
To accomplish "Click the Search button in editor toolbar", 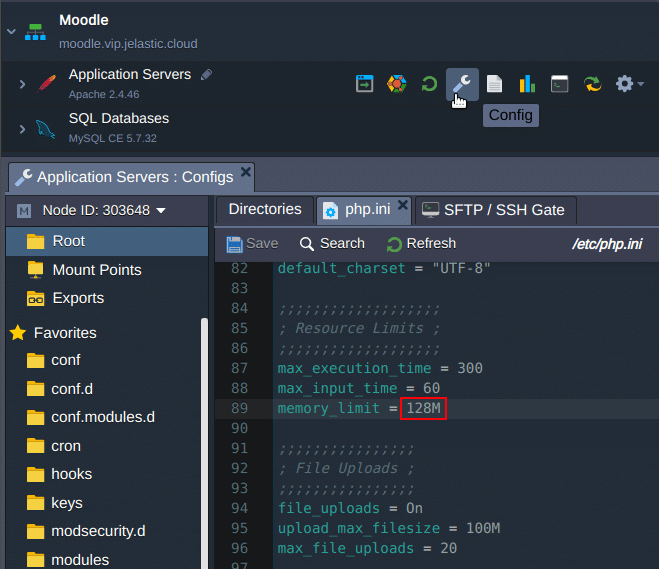I will [x=332, y=243].
